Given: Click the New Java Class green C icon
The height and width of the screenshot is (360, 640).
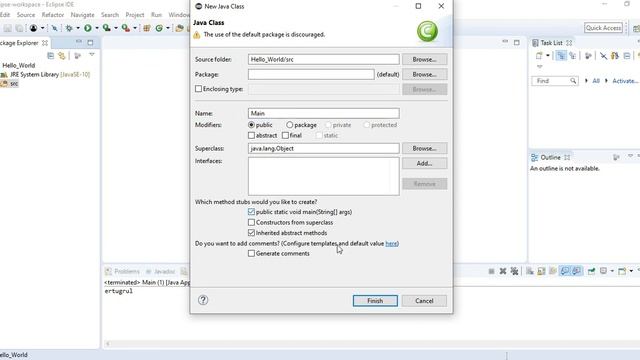Looking at the screenshot, I should 159,28.
